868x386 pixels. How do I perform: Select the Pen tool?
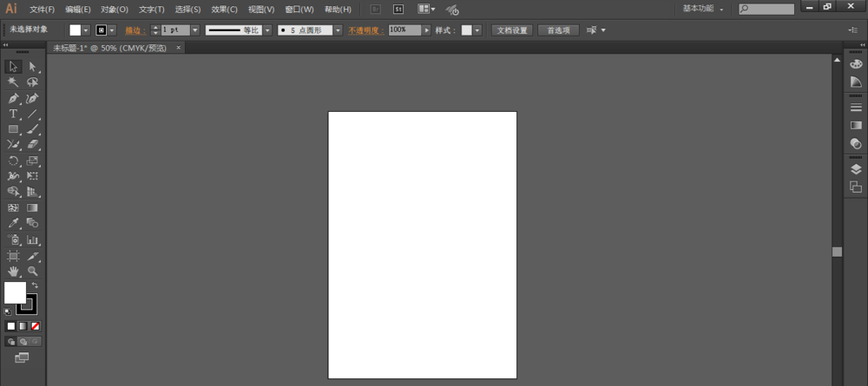pyautogui.click(x=14, y=98)
